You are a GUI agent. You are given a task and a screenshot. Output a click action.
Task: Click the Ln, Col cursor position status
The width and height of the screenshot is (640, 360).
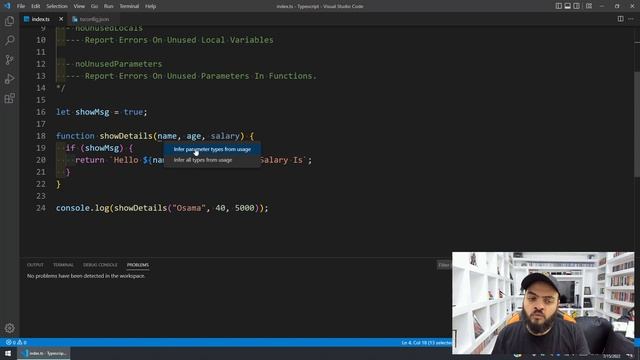pos(426,342)
